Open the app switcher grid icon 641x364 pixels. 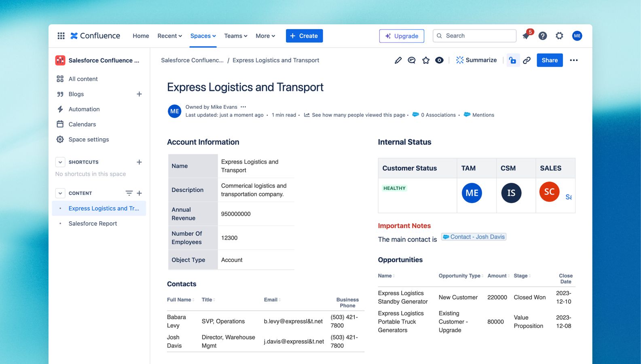61,36
